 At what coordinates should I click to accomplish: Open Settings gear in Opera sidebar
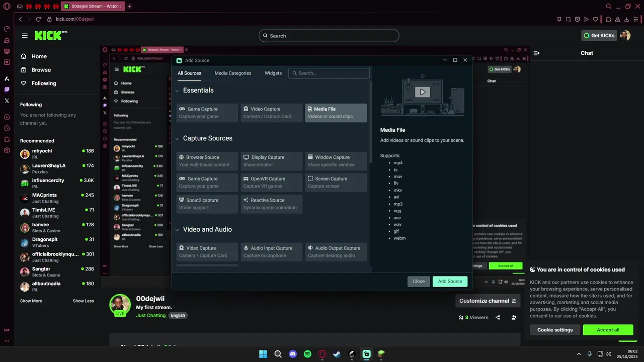tap(7, 150)
